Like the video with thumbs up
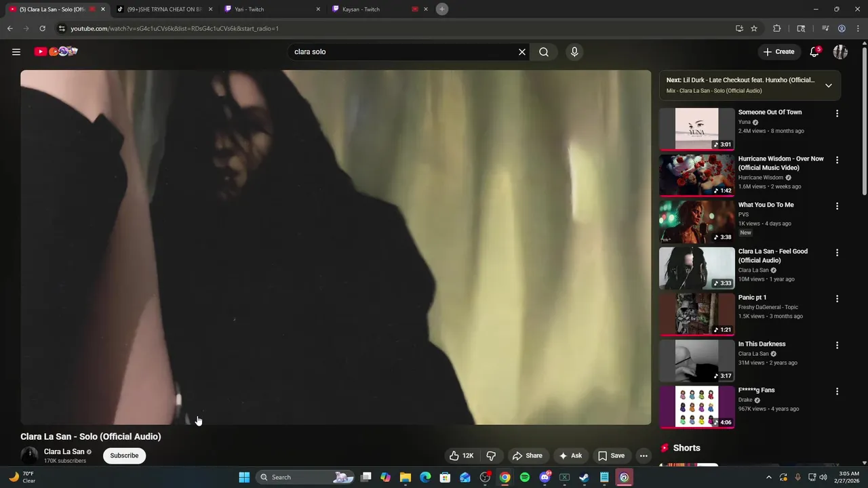The image size is (868, 488). 461,455
